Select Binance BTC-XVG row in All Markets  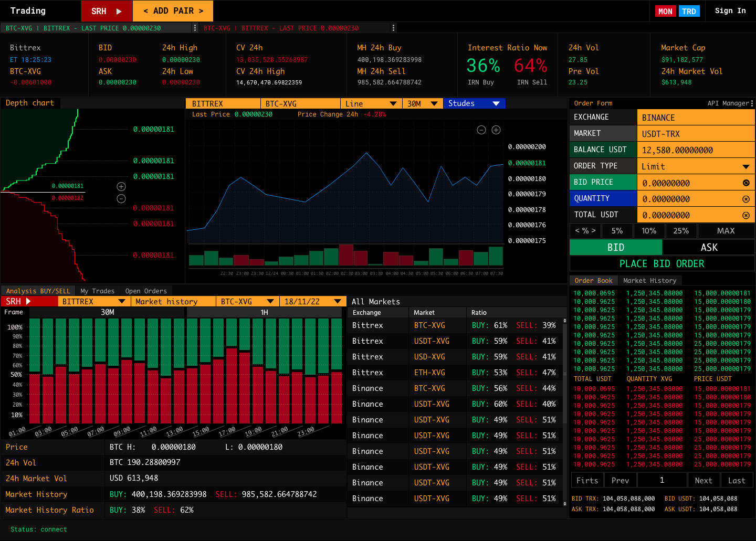tap(455, 388)
